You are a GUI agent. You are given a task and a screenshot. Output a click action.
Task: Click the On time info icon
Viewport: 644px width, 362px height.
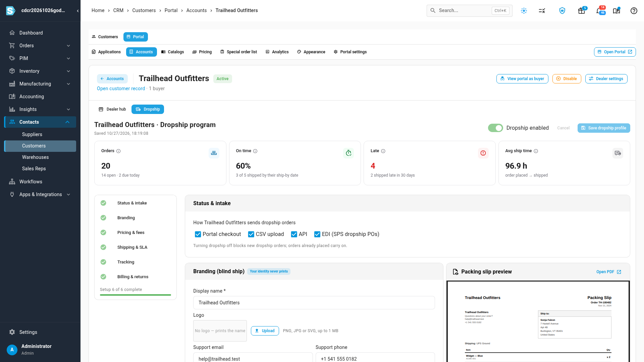(x=255, y=151)
